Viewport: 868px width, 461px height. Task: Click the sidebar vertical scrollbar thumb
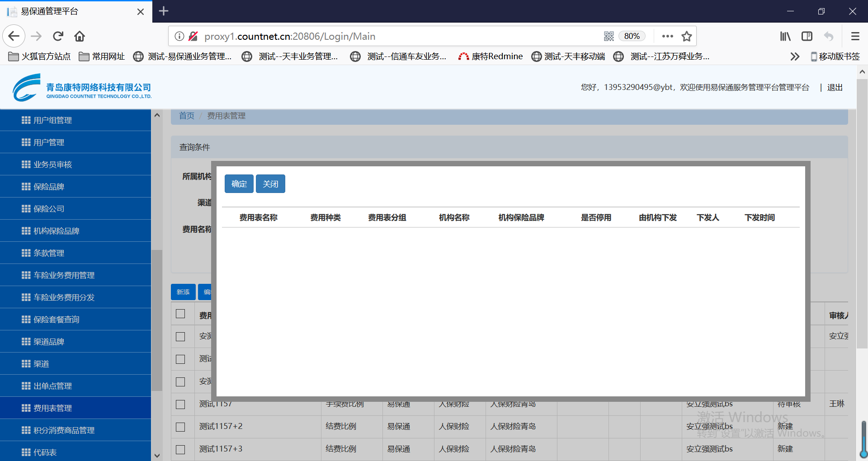click(157, 320)
